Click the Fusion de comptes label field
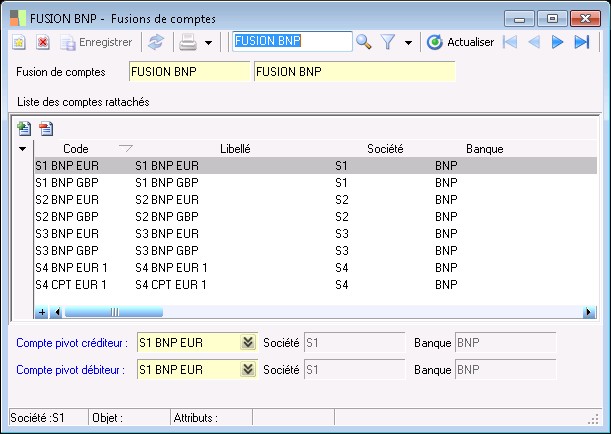The width and height of the screenshot is (611, 434). pyautogui.click(x=355, y=72)
